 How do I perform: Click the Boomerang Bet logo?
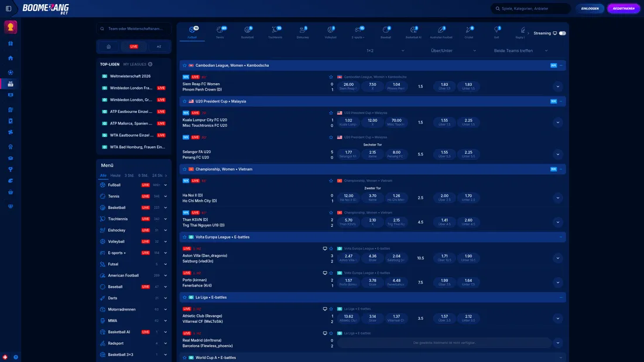click(46, 9)
